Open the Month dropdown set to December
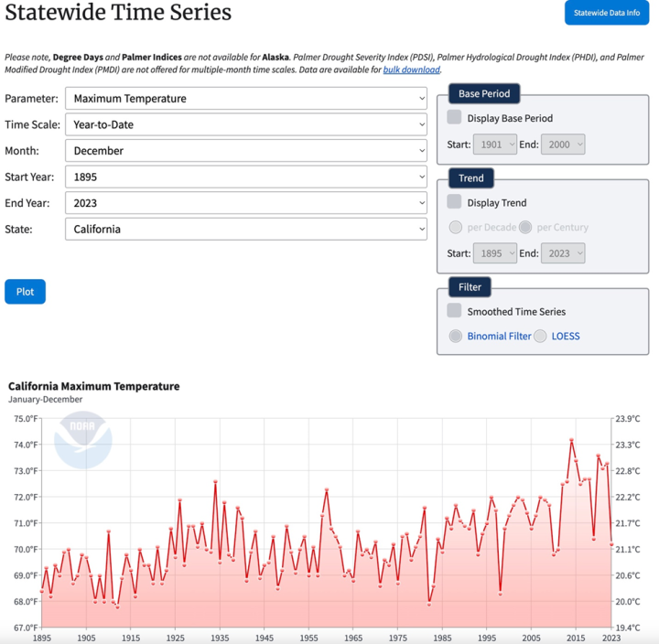Image resolution: width=659 pixels, height=644 pixels. point(245,151)
